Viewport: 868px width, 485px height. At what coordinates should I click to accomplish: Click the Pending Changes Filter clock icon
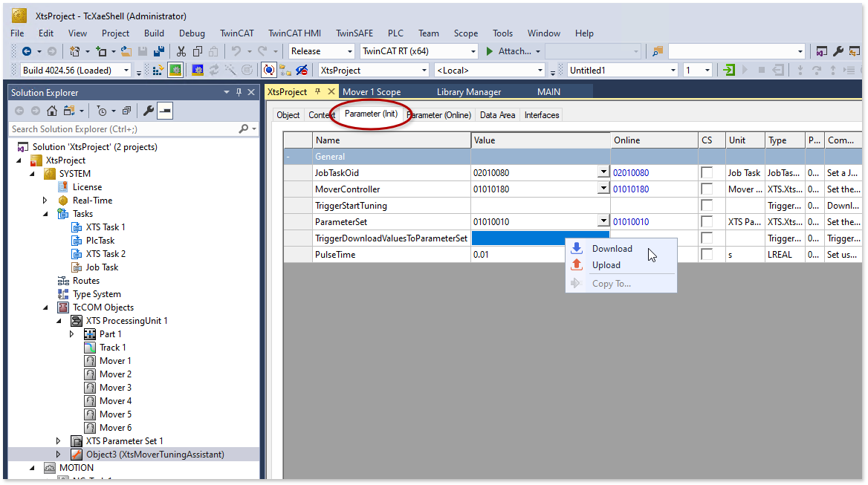[x=102, y=111]
